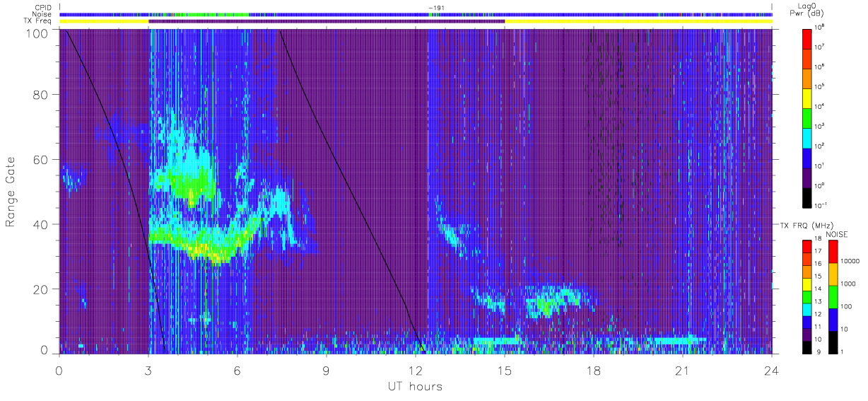
Task: Select the 'UT hours' axis title
Action: pyautogui.click(x=414, y=387)
